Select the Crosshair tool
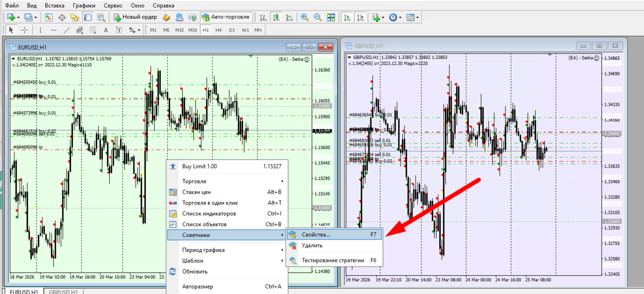The image size is (644, 294). click(x=24, y=30)
